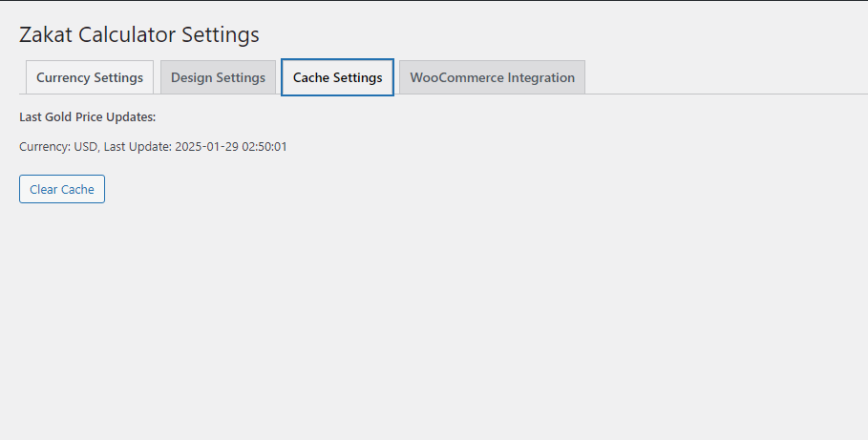The height and width of the screenshot is (440, 868).
Task: Click the word Currency in the first tab
Action: [63, 77]
